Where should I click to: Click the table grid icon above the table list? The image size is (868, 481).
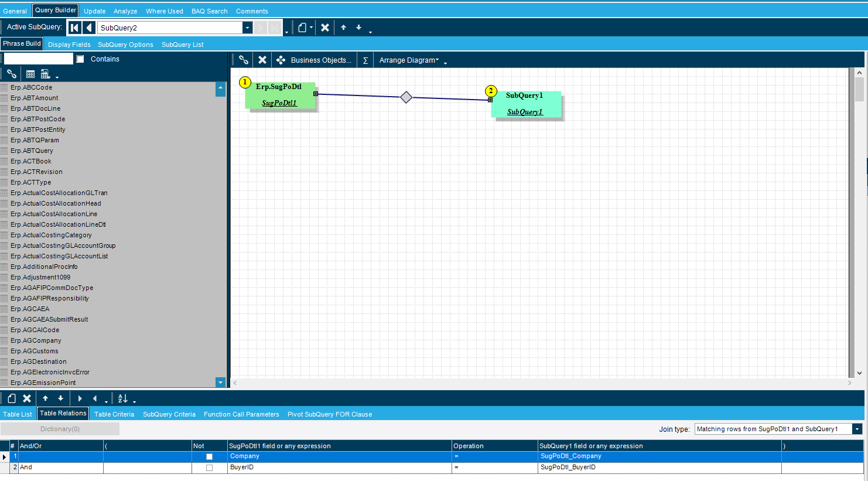click(30, 74)
